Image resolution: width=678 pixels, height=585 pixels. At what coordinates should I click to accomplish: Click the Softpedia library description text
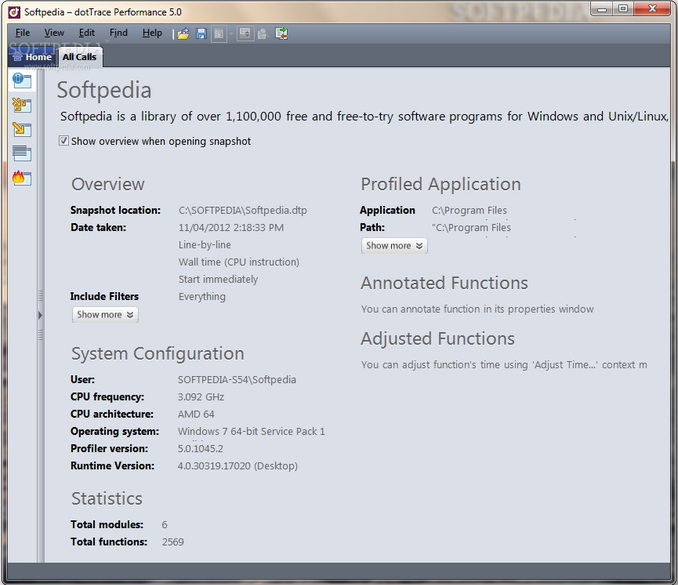point(364,116)
